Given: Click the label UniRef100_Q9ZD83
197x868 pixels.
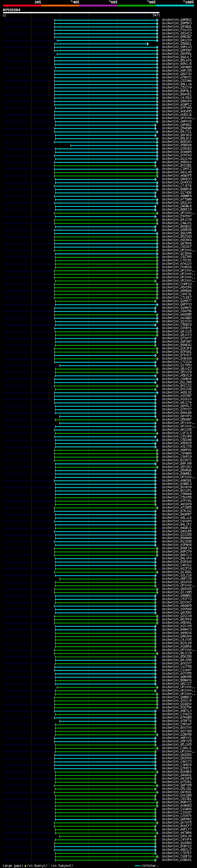Looking at the screenshot, I should (177, 755).
